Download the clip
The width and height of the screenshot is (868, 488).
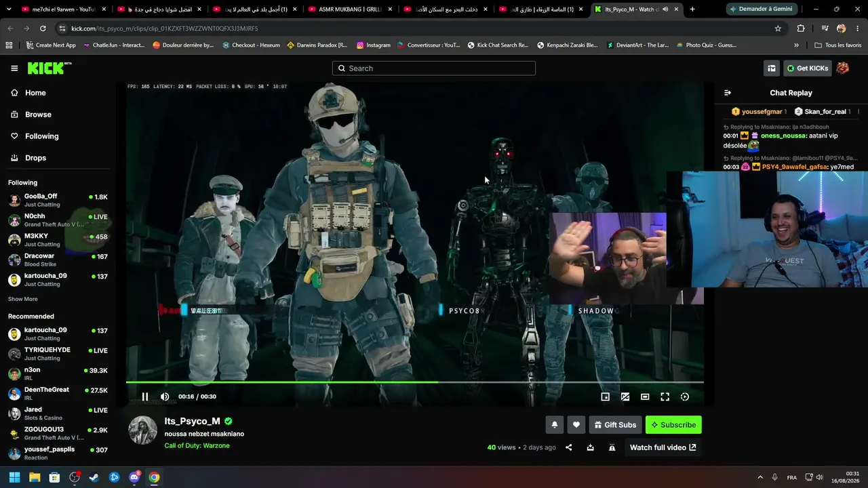click(591, 447)
